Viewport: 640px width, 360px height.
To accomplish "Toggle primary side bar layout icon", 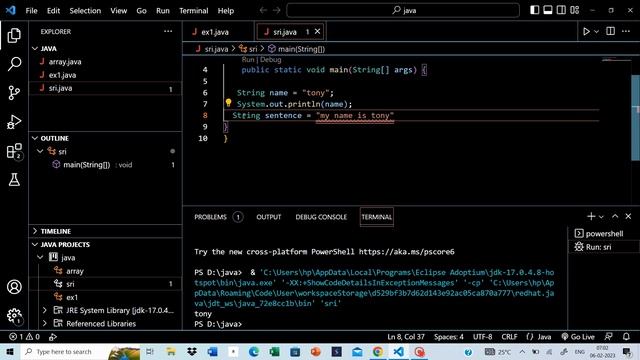I will tap(534, 10).
